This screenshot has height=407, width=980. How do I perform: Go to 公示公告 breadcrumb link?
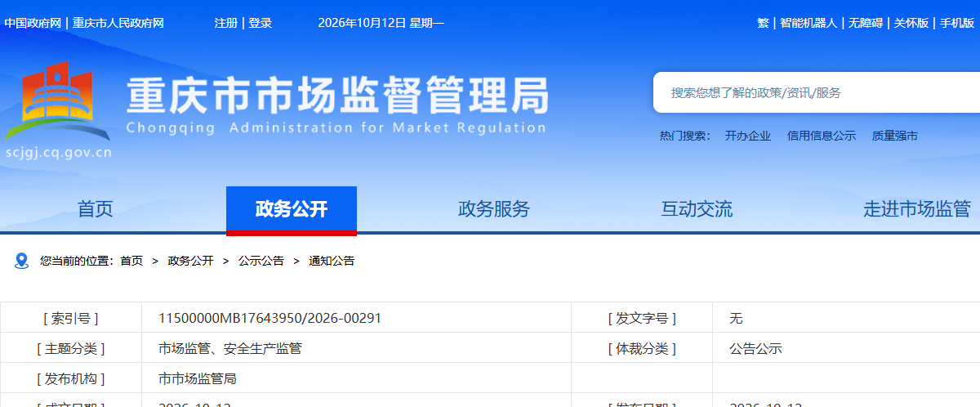[261, 261]
